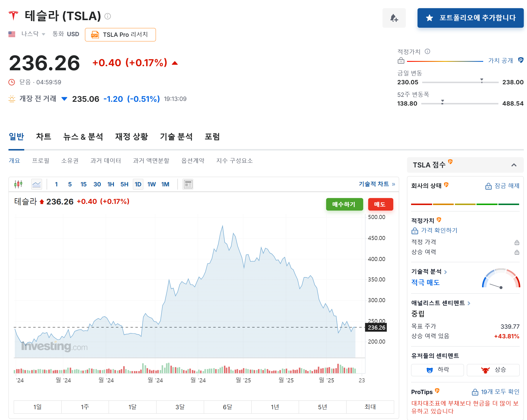Click the sunrise pre-market icon

point(12,99)
